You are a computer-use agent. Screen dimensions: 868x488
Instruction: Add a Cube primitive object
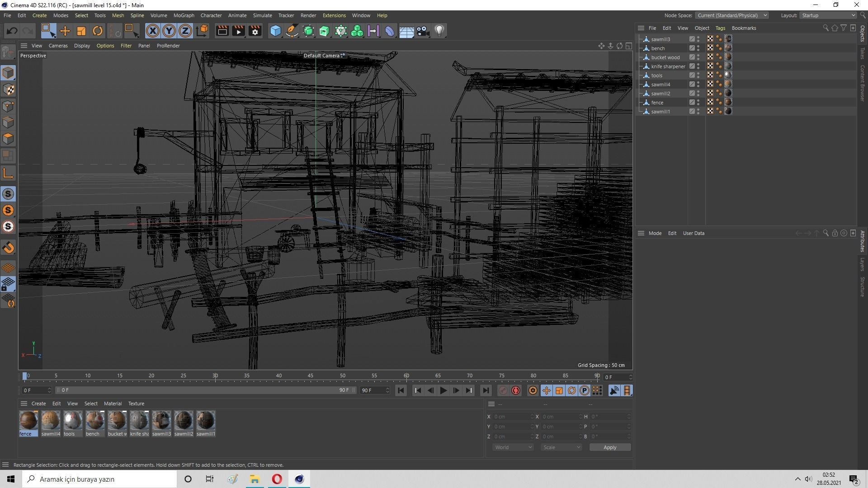tap(275, 31)
